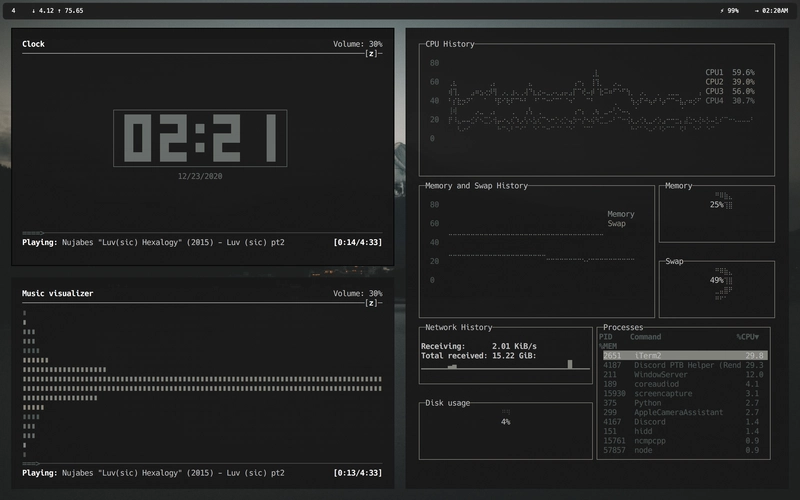Sort processes by the Command column
Image resolution: width=800 pixels, height=500 pixels.
(645, 337)
